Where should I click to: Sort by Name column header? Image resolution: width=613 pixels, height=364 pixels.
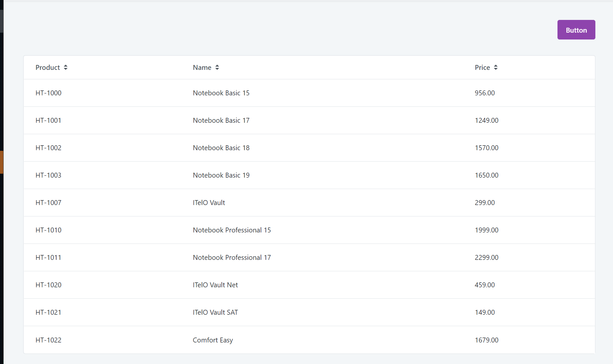(202, 67)
